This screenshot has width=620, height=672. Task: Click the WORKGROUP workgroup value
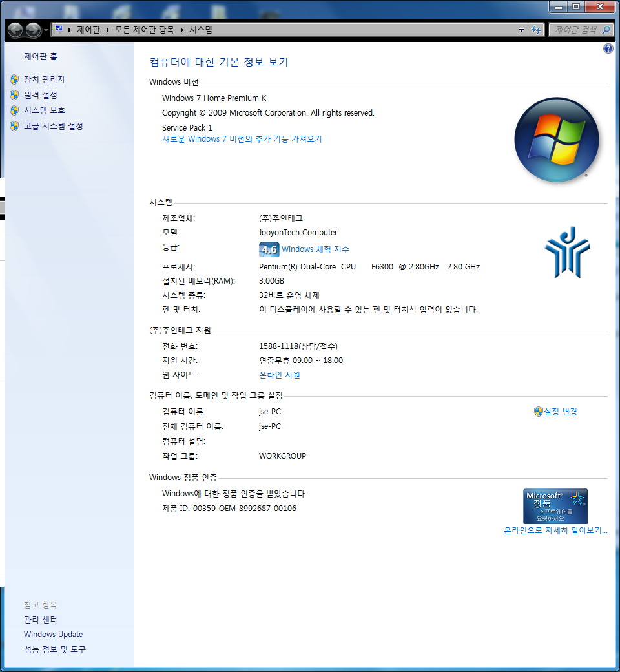(x=282, y=456)
